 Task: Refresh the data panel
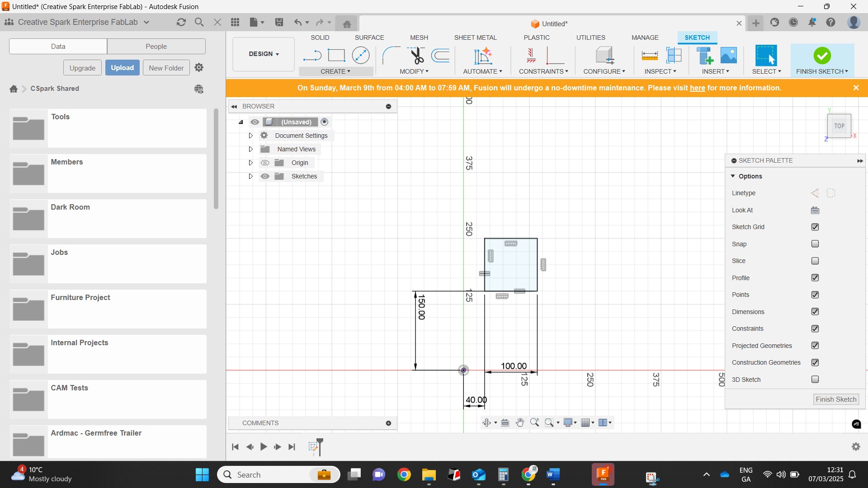(181, 22)
